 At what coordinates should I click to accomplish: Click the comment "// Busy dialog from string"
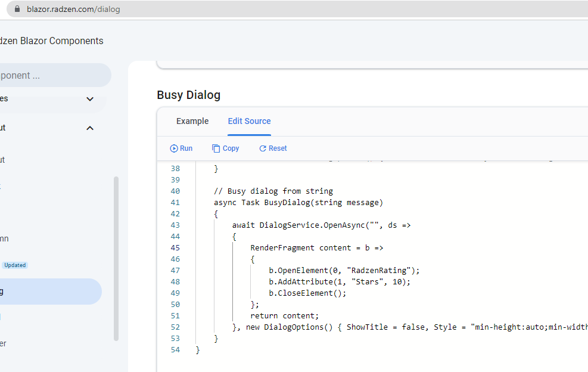click(273, 191)
